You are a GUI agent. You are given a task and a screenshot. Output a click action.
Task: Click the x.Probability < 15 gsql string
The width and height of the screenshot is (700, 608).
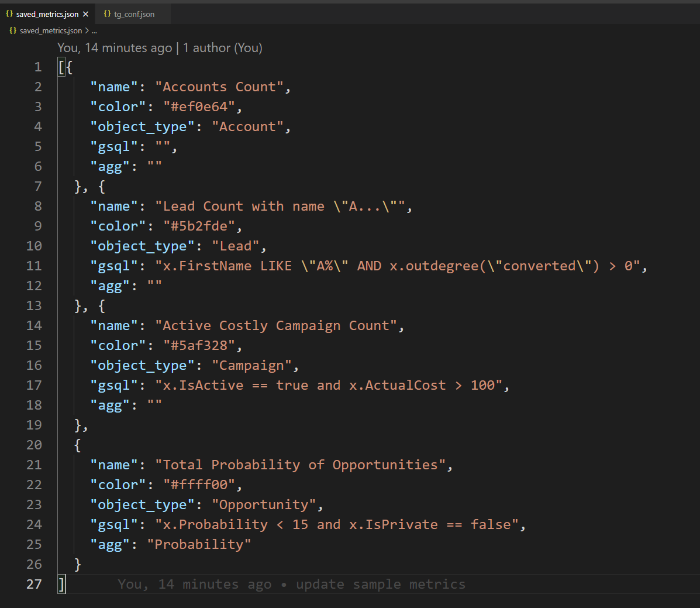(337, 524)
